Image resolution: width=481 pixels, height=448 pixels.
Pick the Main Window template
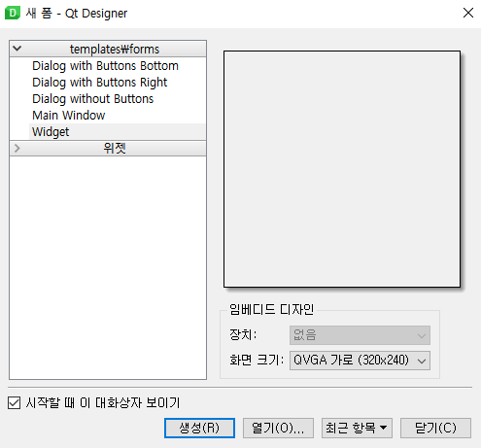tap(69, 116)
